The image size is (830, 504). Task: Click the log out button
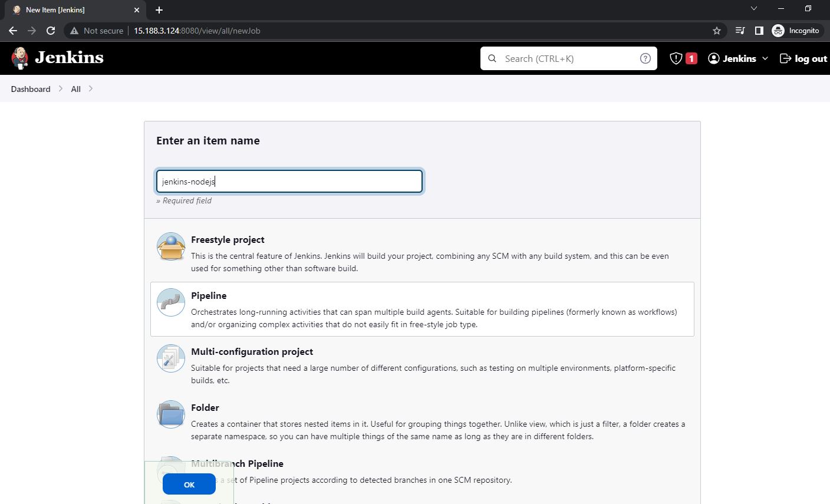803,58
